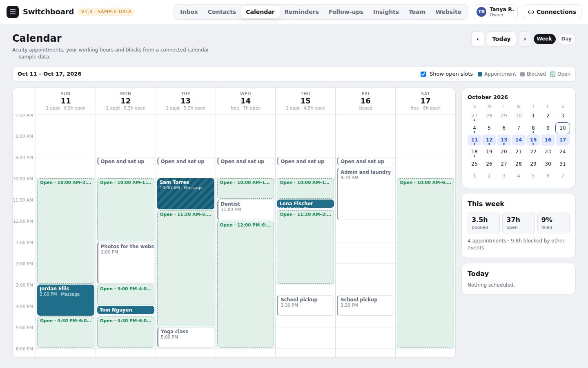Click Sunday open slot 4:30 PM-6:0
Image resolution: width=588 pixels, height=368 pixels.
point(66,332)
